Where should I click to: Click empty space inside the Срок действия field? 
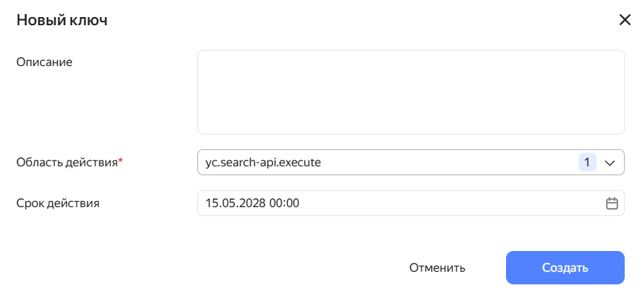pyautogui.click(x=445, y=203)
